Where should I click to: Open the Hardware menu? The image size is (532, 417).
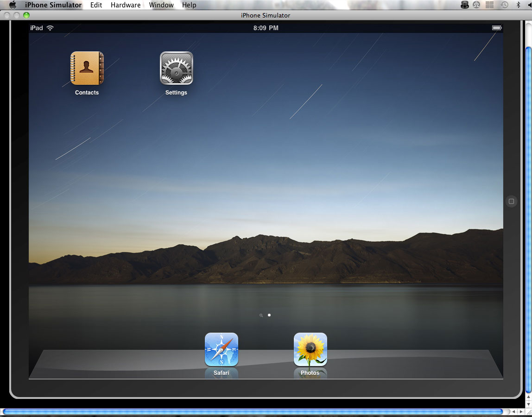click(x=126, y=5)
